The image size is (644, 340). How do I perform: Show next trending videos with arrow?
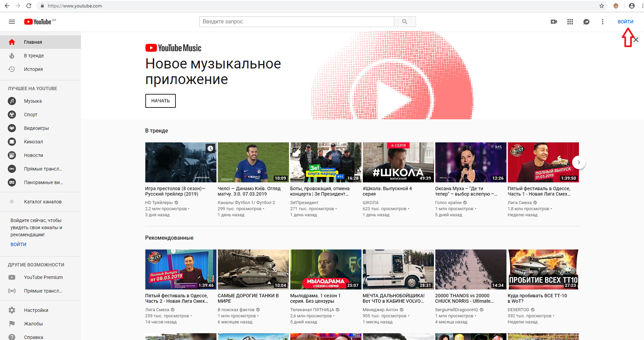coord(579,162)
